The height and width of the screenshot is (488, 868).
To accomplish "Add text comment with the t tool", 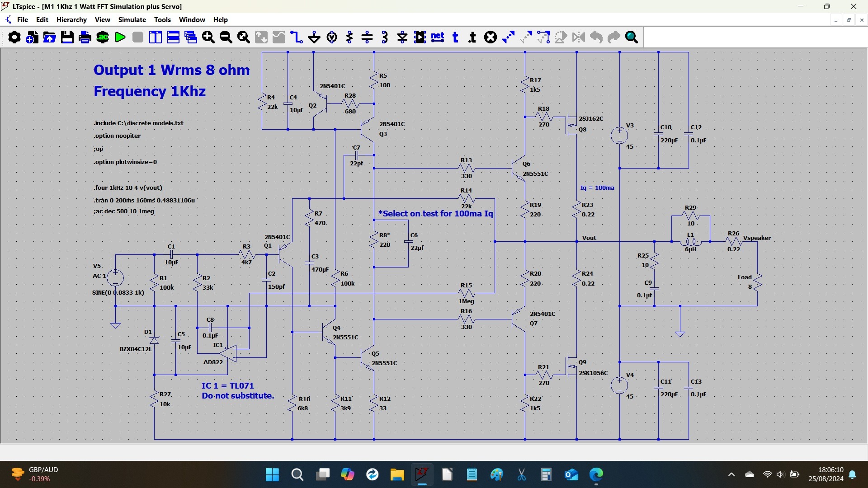I will 455,37.
